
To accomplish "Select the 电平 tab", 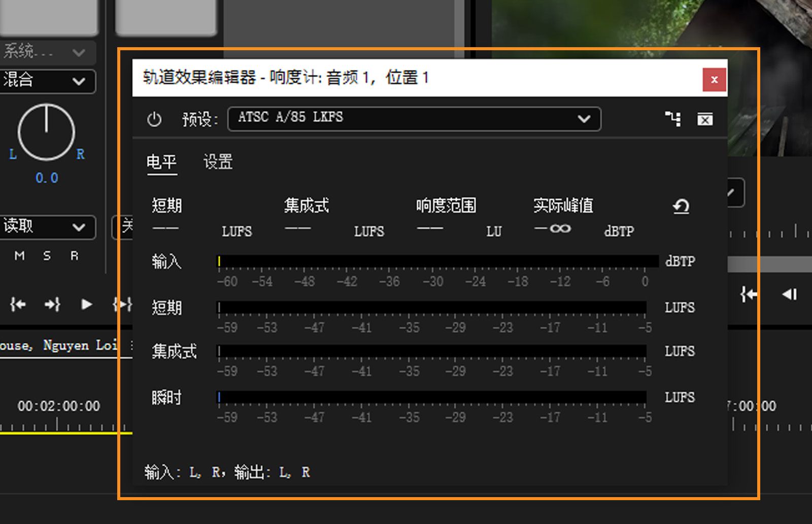I will click(x=161, y=162).
